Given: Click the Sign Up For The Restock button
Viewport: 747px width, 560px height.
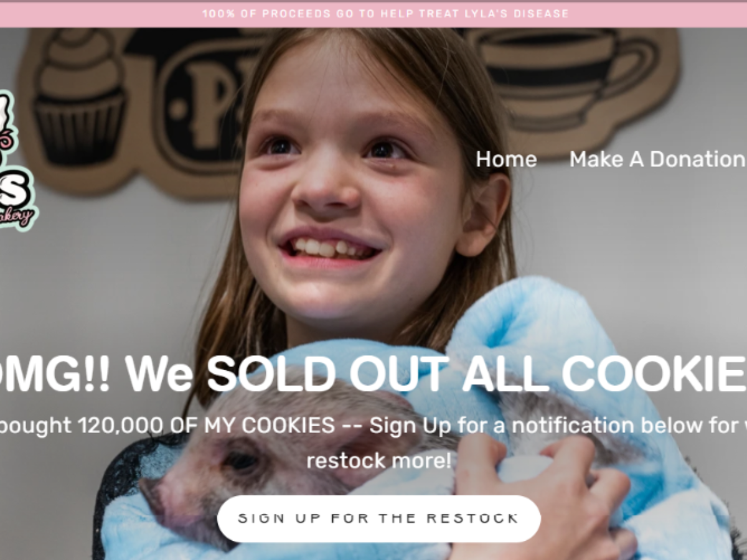Looking at the screenshot, I should 378,518.
